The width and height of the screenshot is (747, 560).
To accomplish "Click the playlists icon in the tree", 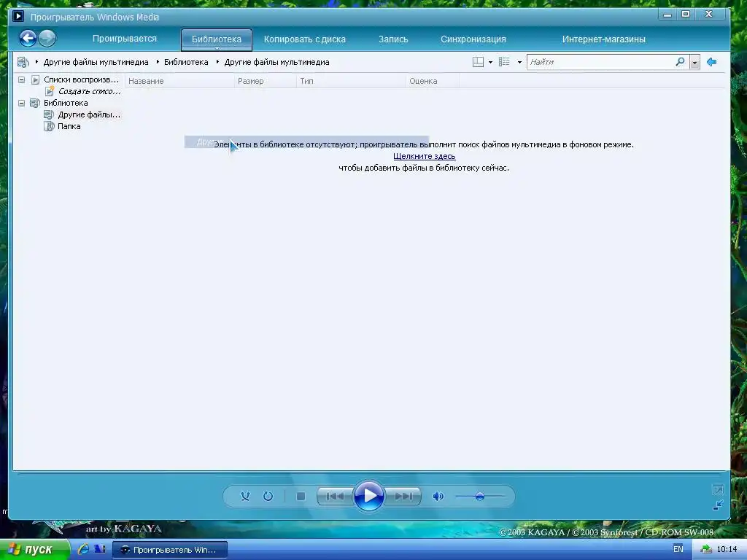I will pyautogui.click(x=35, y=79).
